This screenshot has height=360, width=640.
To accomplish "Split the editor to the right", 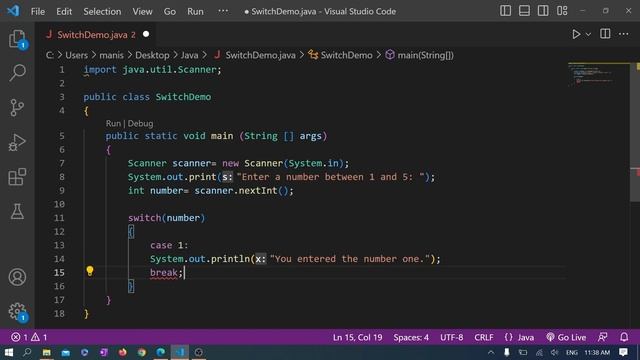I will coord(605,34).
